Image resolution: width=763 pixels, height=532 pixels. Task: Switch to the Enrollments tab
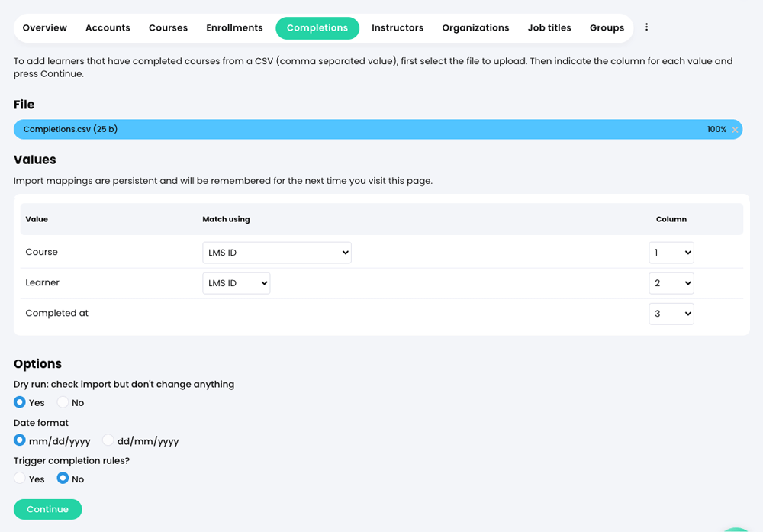[x=234, y=27]
